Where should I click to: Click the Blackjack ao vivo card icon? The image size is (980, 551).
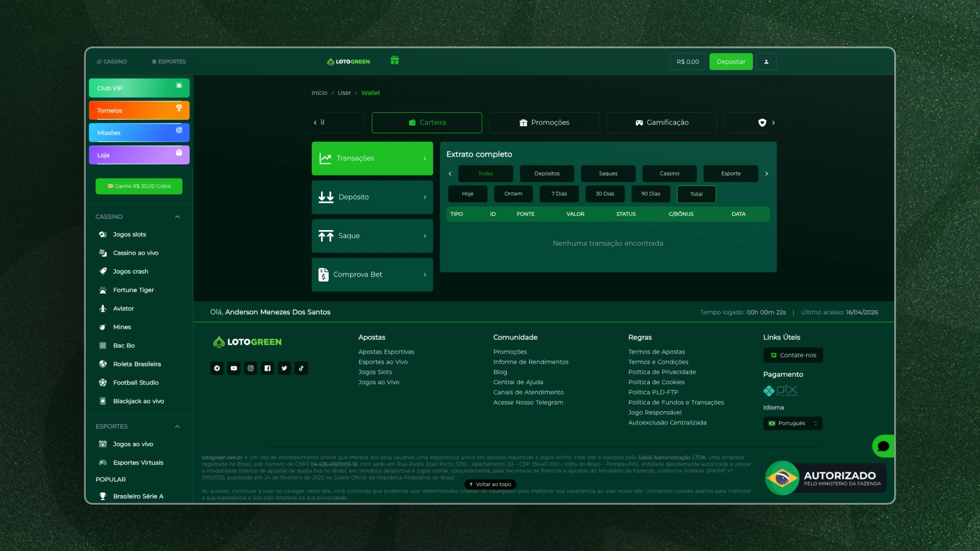(x=103, y=402)
